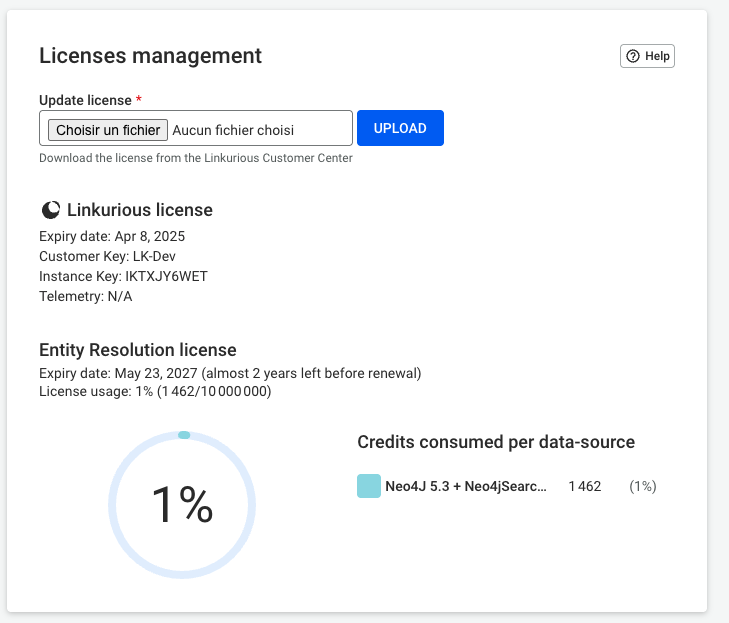The height and width of the screenshot is (623, 729).
Task: Click the large 1% text inside gauge
Action: coord(182,505)
